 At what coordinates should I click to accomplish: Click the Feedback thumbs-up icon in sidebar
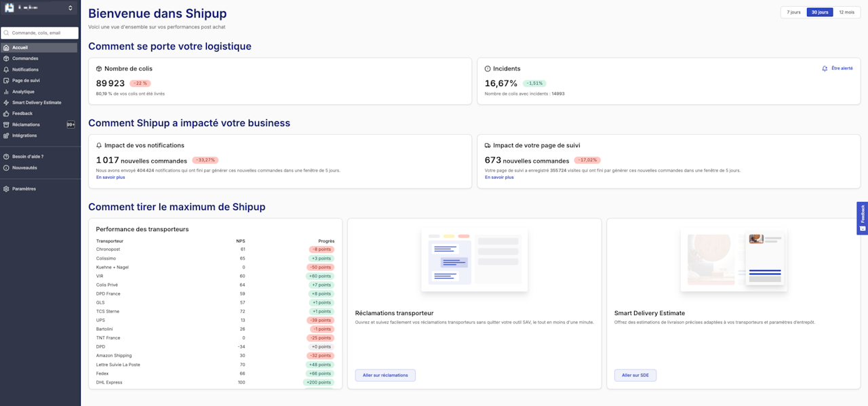pos(6,114)
